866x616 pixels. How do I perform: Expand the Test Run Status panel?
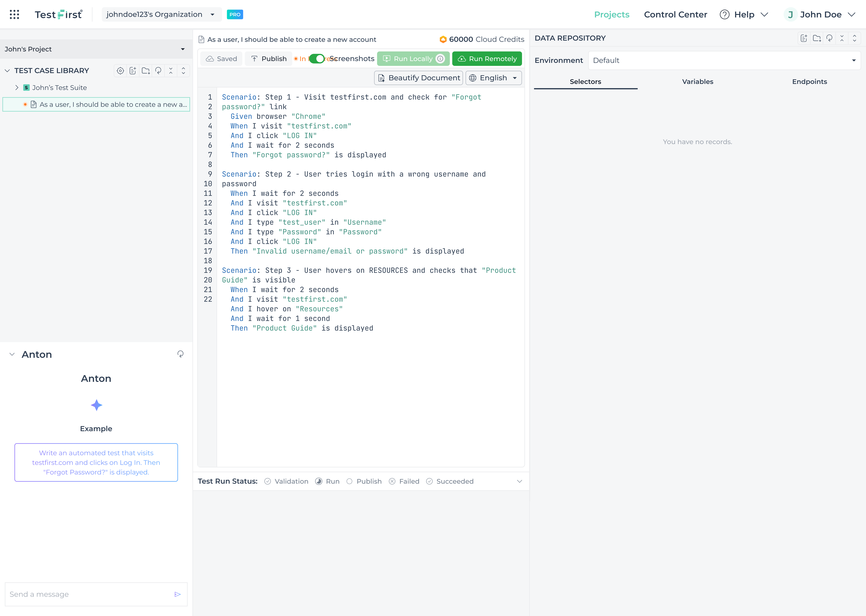coord(519,481)
